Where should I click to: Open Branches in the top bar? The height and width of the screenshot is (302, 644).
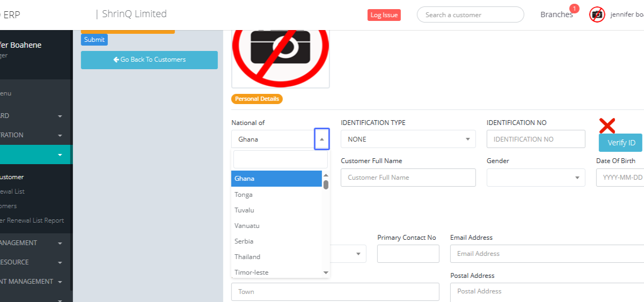click(x=556, y=15)
